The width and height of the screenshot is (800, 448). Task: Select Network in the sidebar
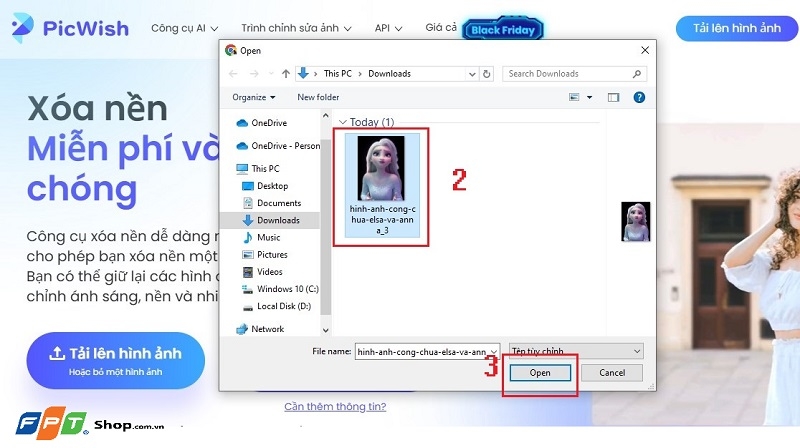pyautogui.click(x=260, y=329)
